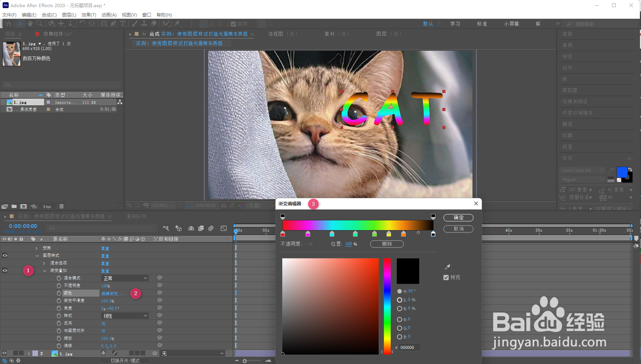Select the R red radio button
This screenshot has height=364, width=641.
click(399, 319)
